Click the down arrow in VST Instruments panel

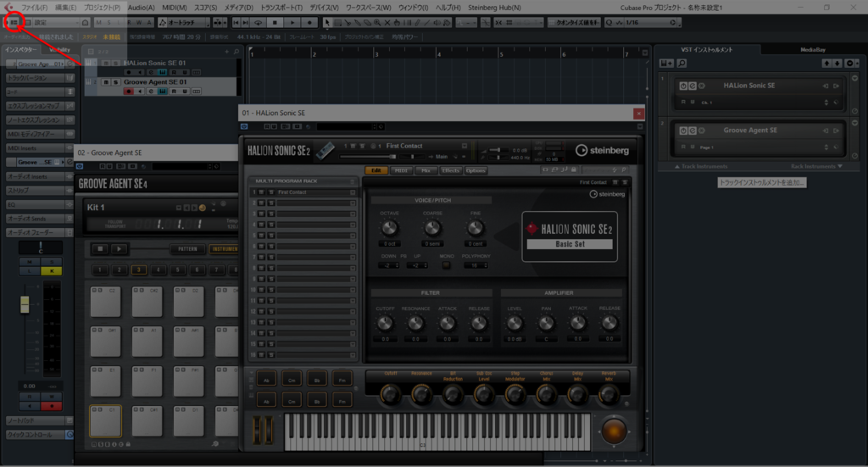pos(837,64)
